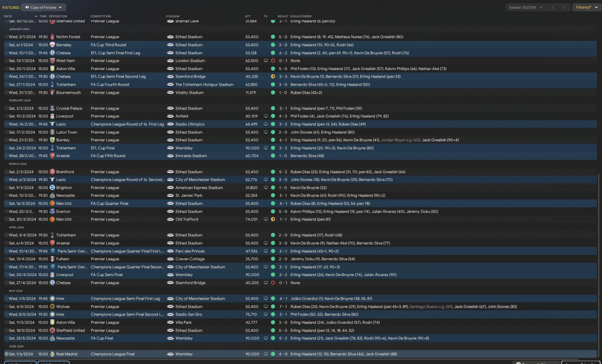This screenshot has width=602, height=364.
Task: Click the red loss indicator on West Ham row
Action: [273, 61]
